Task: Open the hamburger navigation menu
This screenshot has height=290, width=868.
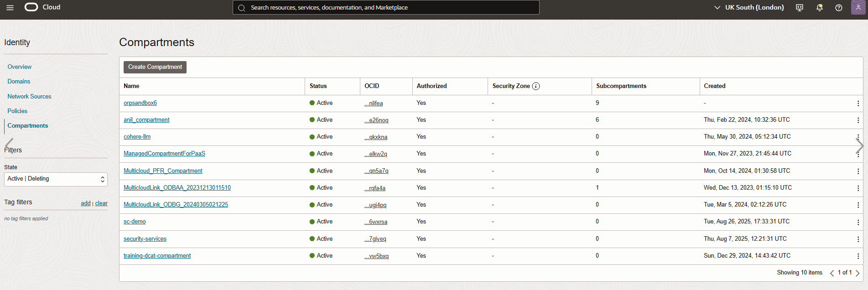Action: 10,7
